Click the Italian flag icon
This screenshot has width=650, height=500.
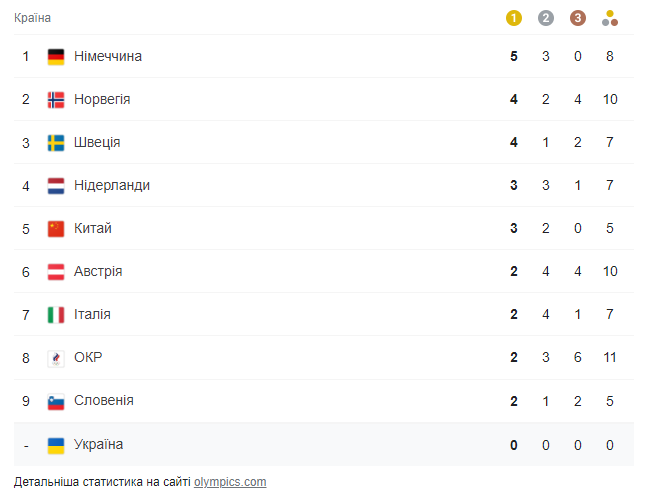(x=56, y=315)
